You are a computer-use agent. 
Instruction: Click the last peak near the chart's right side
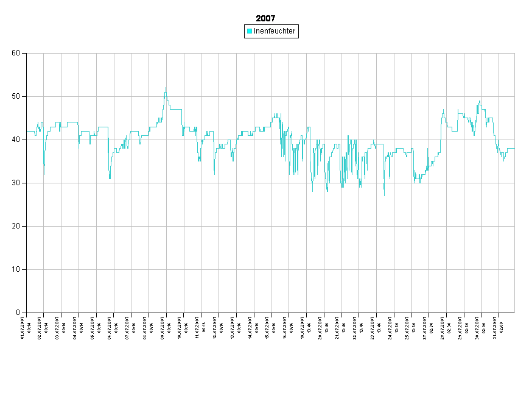(480, 102)
